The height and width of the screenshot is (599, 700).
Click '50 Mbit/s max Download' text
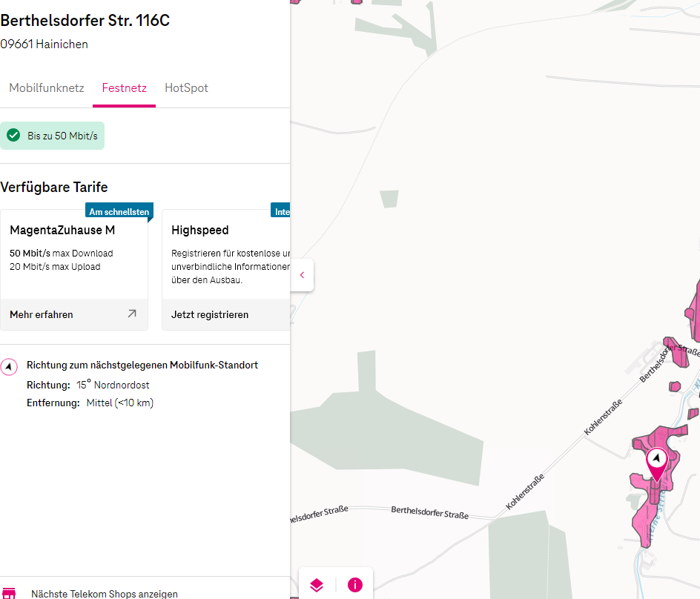pyautogui.click(x=61, y=254)
